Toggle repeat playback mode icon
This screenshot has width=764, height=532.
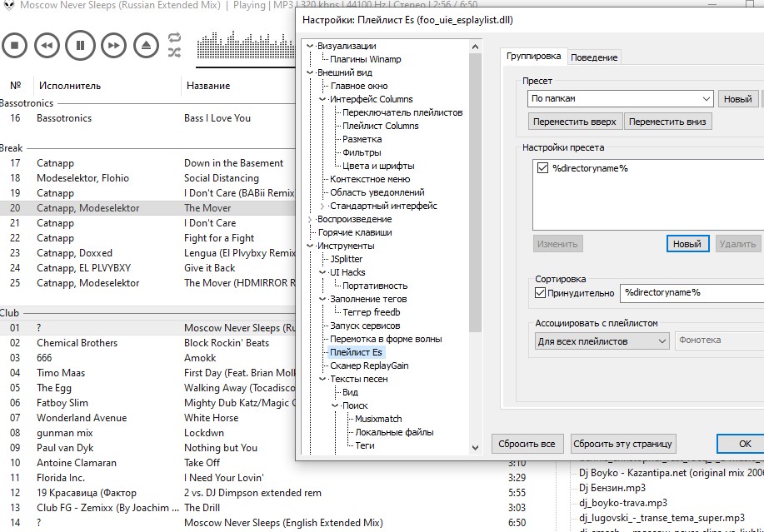pos(174,37)
